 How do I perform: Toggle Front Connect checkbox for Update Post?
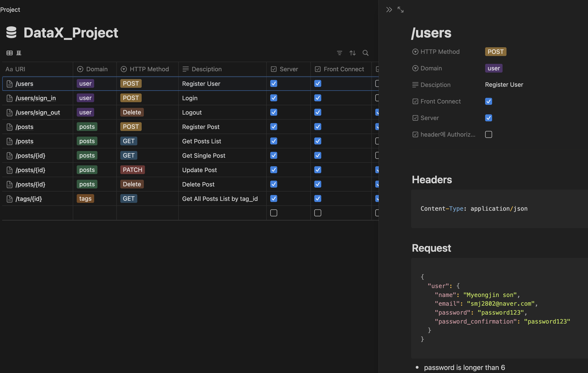click(x=318, y=170)
